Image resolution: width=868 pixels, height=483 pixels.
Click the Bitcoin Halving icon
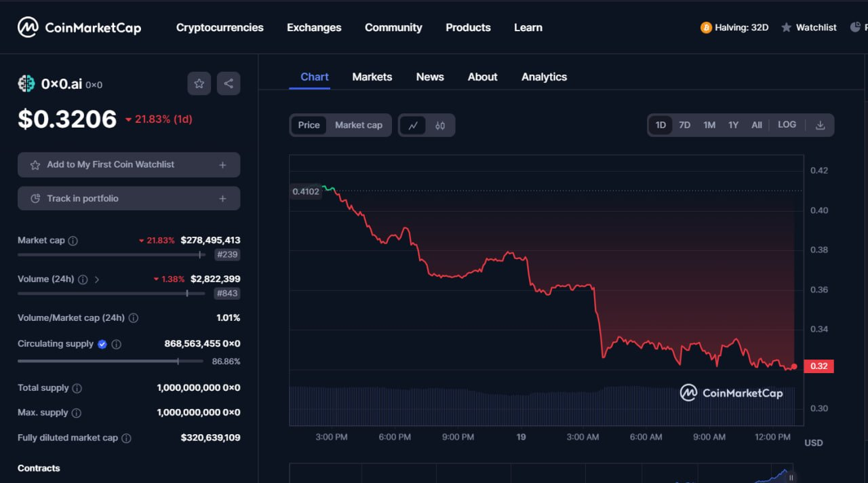tap(706, 28)
